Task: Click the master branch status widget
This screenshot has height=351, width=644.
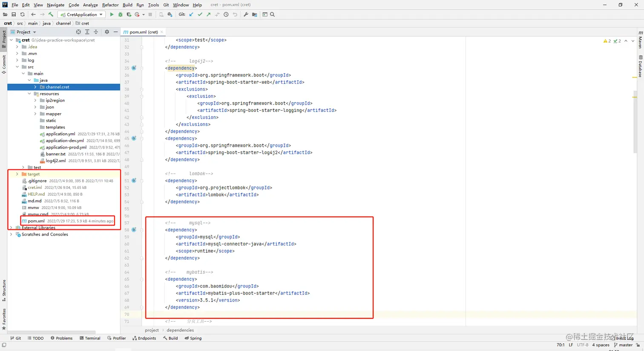Action: click(x=623, y=345)
